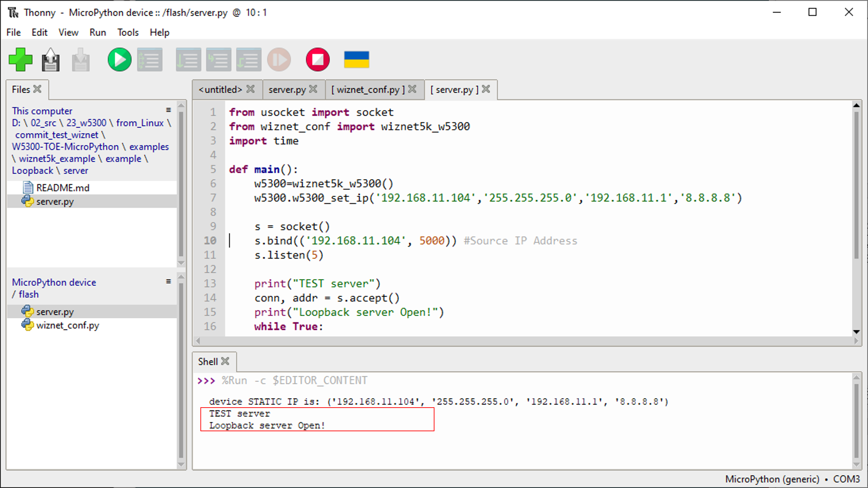Open This computer panel options menu

[168, 110]
